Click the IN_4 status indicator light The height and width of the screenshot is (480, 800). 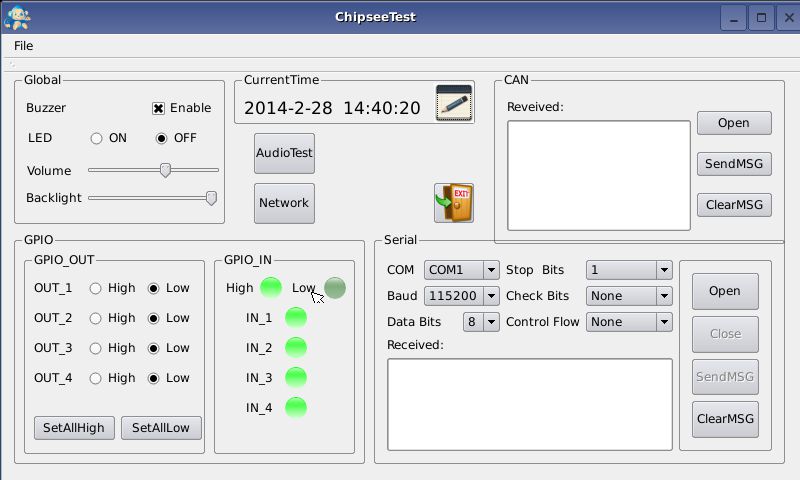click(x=296, y=408)
